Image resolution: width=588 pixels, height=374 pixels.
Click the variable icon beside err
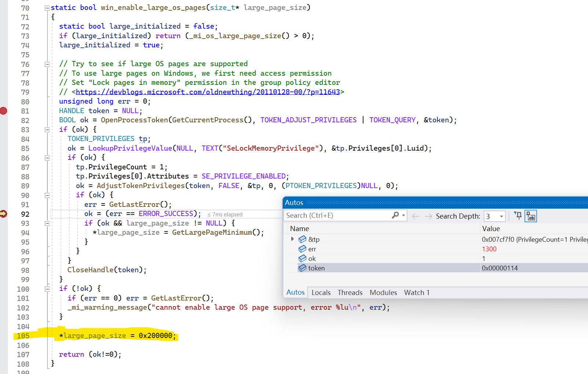[x=302, y=249]
